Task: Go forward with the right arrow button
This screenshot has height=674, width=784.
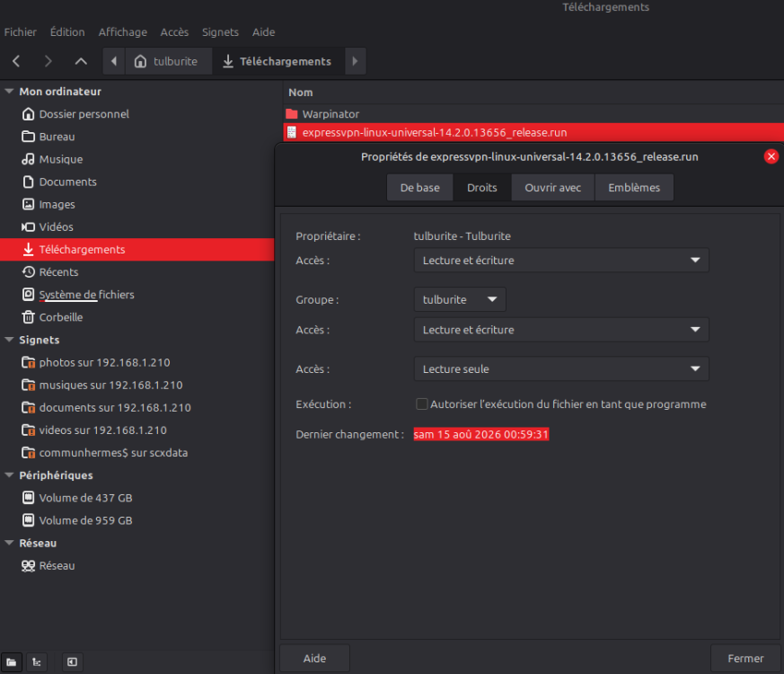Action: (48, 61)
